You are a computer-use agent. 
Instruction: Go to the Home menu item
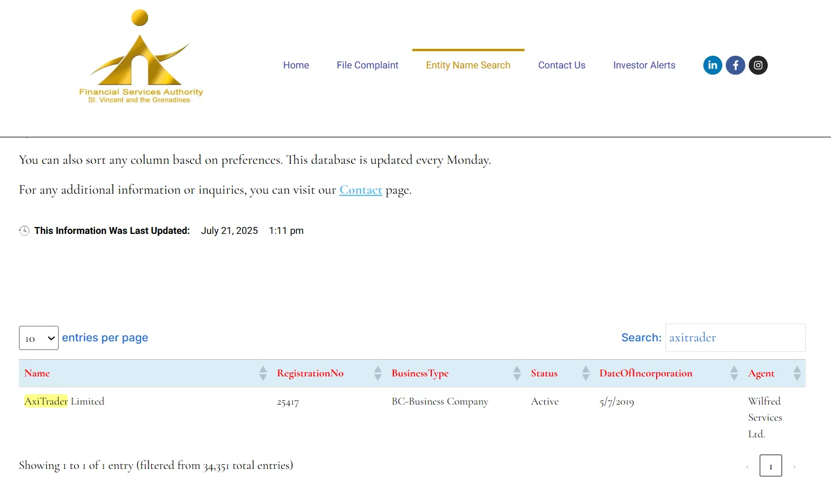(296, 66)
